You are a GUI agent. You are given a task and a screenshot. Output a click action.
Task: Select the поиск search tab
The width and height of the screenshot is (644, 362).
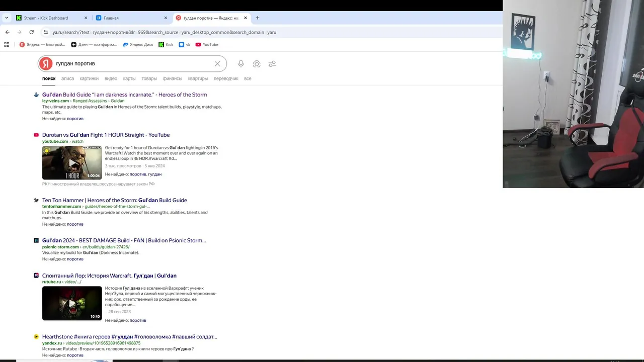pos(49,78)
